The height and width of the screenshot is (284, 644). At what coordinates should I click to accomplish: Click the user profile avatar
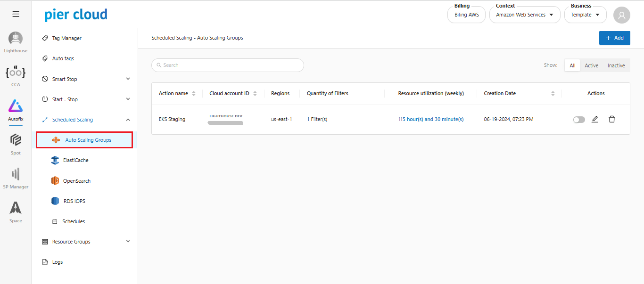(x=621, y=15)
